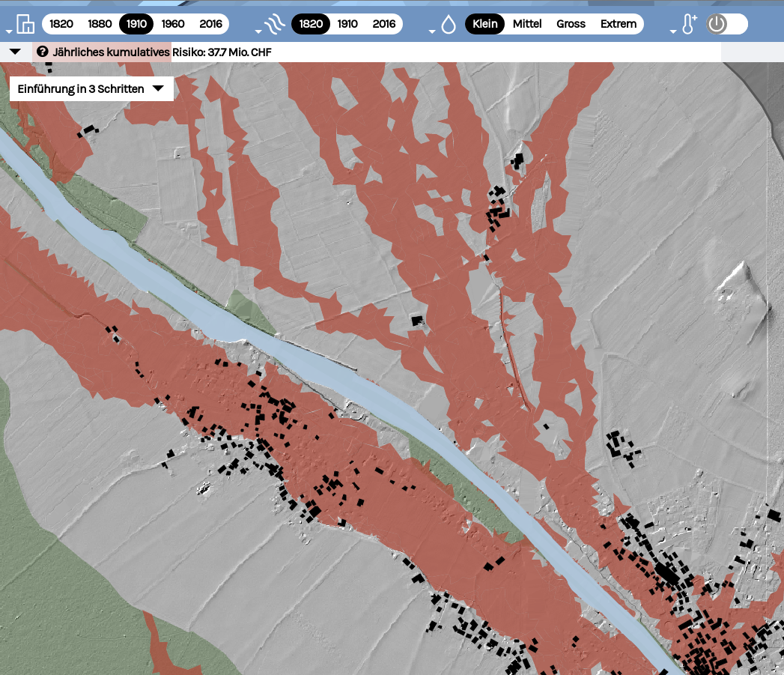Click the river course waves icon
The image size is (784, 675).
[x=275, y=24]
